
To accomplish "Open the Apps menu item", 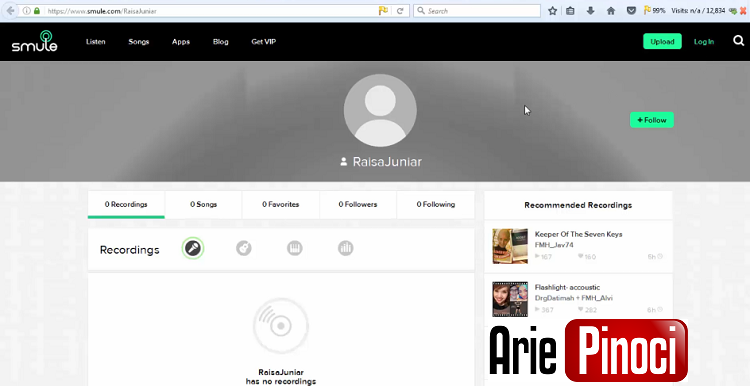I will pyautogui.click(x=181, y=42).
